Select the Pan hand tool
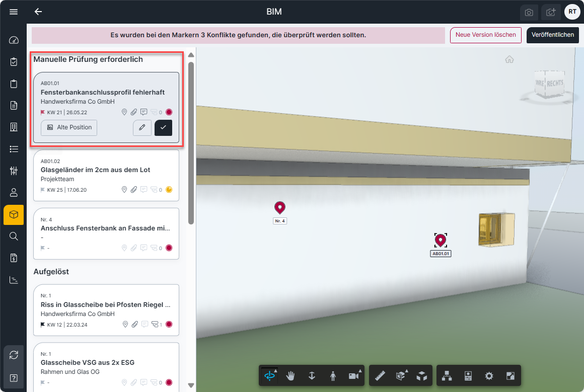 pyautogui.click(x=290, y=376)
